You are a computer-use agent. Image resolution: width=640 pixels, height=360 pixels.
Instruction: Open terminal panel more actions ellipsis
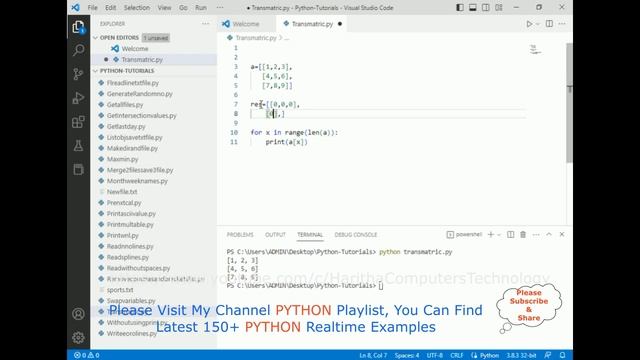pos(536,234)
